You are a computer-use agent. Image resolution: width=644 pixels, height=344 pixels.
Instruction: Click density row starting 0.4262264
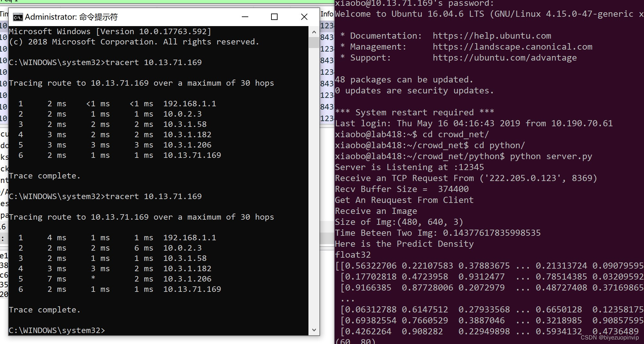(489, 331)
